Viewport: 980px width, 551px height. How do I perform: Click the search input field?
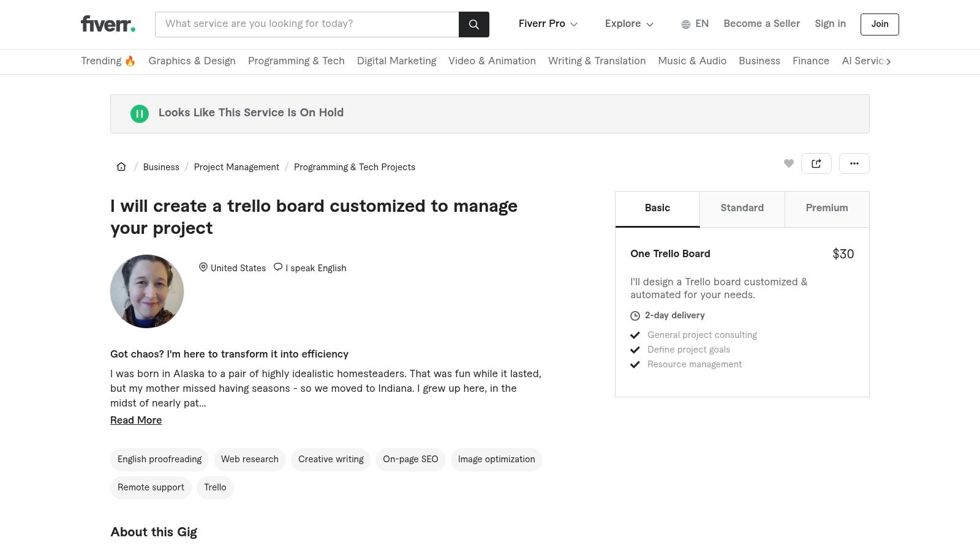coord(306,24)
